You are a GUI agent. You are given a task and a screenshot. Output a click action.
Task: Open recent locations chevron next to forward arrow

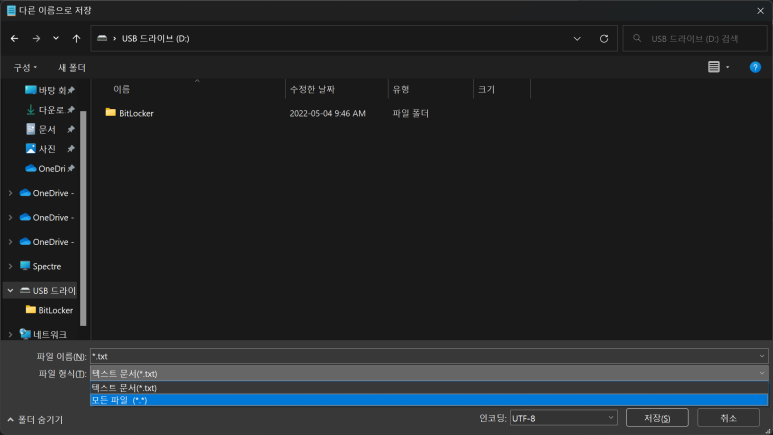pyautogui.click(x=56, y=38)
